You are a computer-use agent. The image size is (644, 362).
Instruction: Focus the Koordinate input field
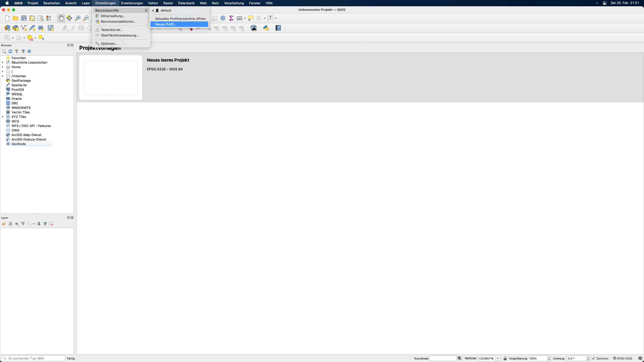[x=443, y=358]
